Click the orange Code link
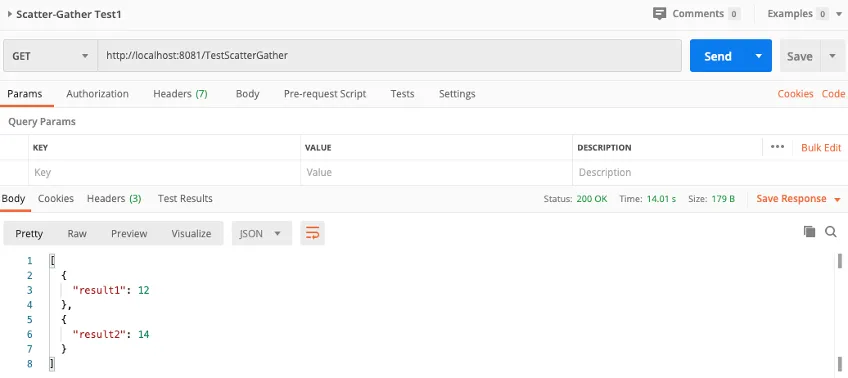This screenshot has height=378, width=848. (833, 94)
